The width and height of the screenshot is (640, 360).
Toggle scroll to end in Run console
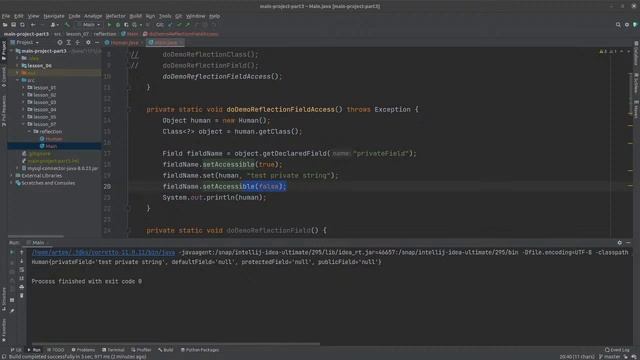tap(22, 278)
